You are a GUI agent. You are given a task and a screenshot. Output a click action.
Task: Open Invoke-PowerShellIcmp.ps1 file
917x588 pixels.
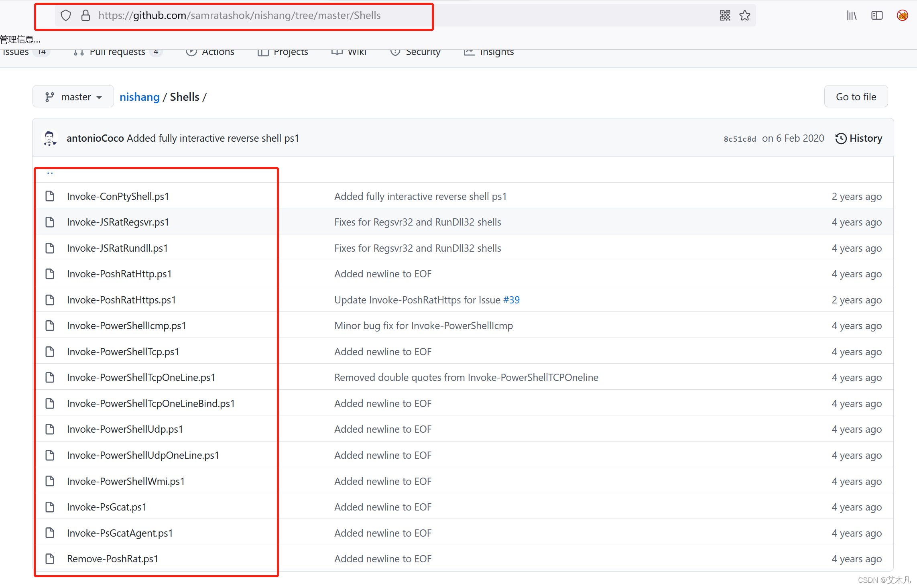[126, 326]
